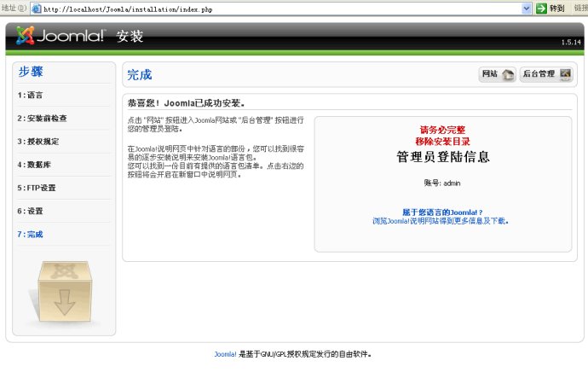Select step 5: FTP设置

coord(37,188)
